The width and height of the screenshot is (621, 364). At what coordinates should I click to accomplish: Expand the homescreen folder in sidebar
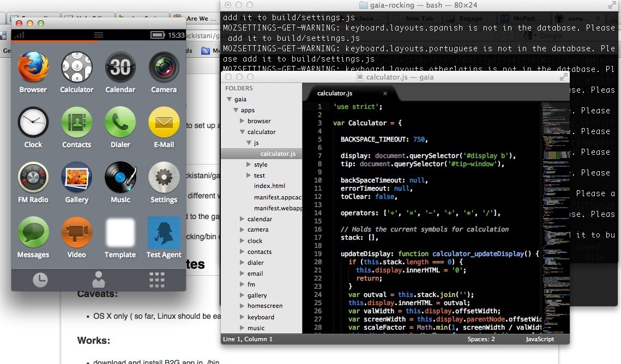(243, 306)
